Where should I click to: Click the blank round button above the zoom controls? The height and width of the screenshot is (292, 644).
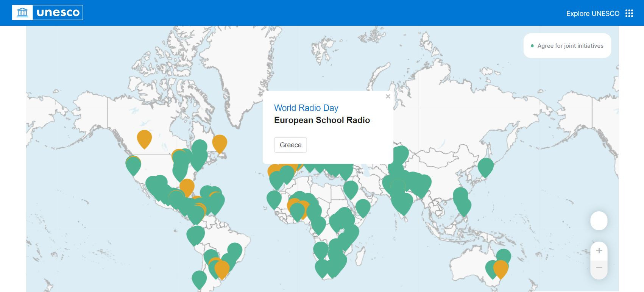point(599,221)
